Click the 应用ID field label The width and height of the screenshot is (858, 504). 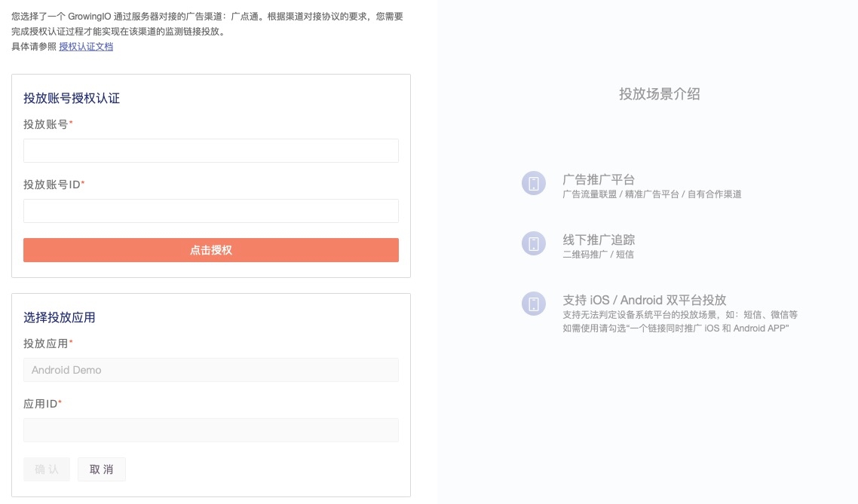[41, 404]
